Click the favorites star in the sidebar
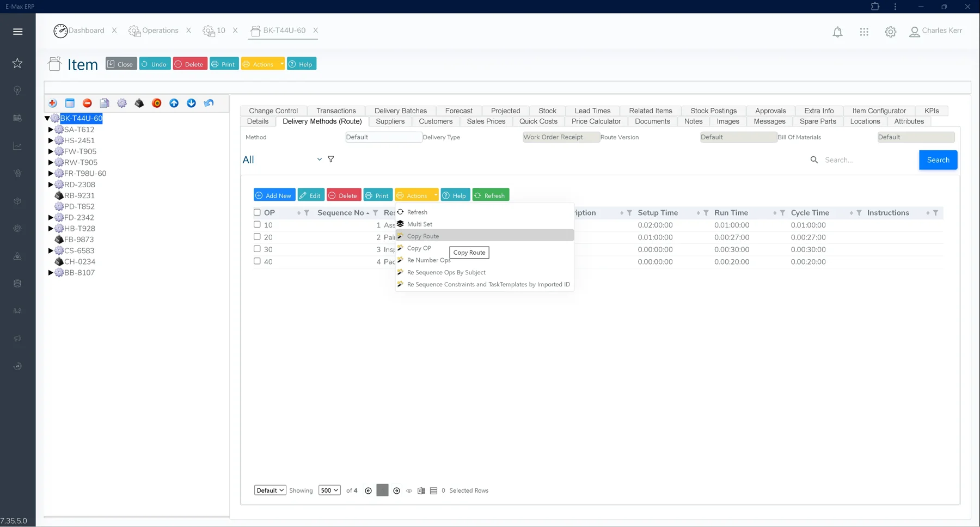Viewport: 980px width, 527px height. click(17, 63)
